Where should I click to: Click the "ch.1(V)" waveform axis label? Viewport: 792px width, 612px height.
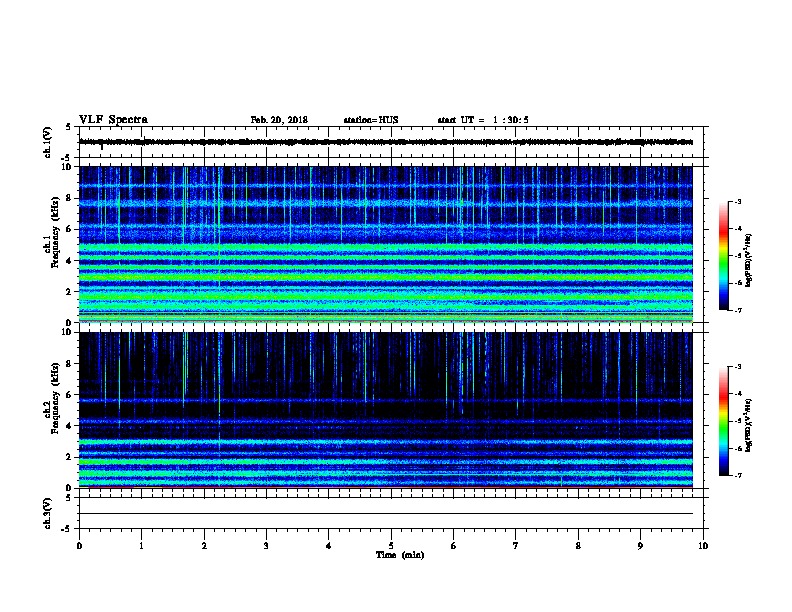[48, 142]
